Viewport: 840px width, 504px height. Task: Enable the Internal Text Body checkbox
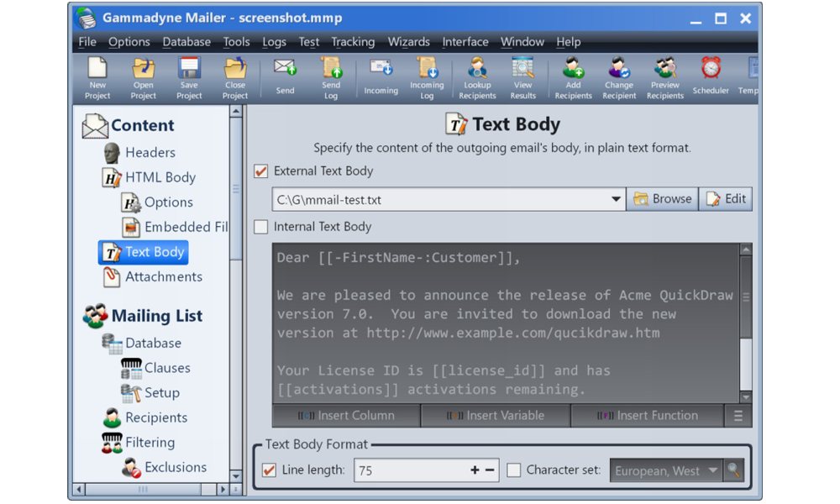coord(261,227)
